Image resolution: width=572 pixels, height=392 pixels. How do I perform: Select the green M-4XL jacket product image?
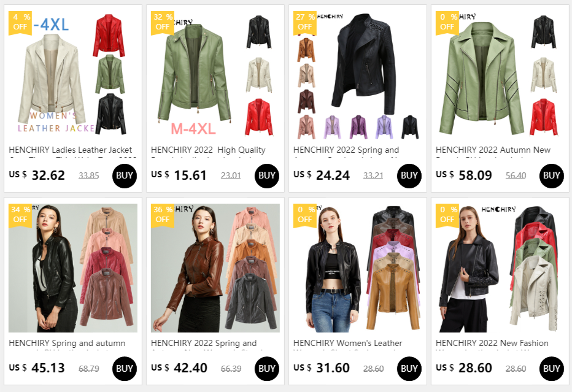[x=215, y=75]
